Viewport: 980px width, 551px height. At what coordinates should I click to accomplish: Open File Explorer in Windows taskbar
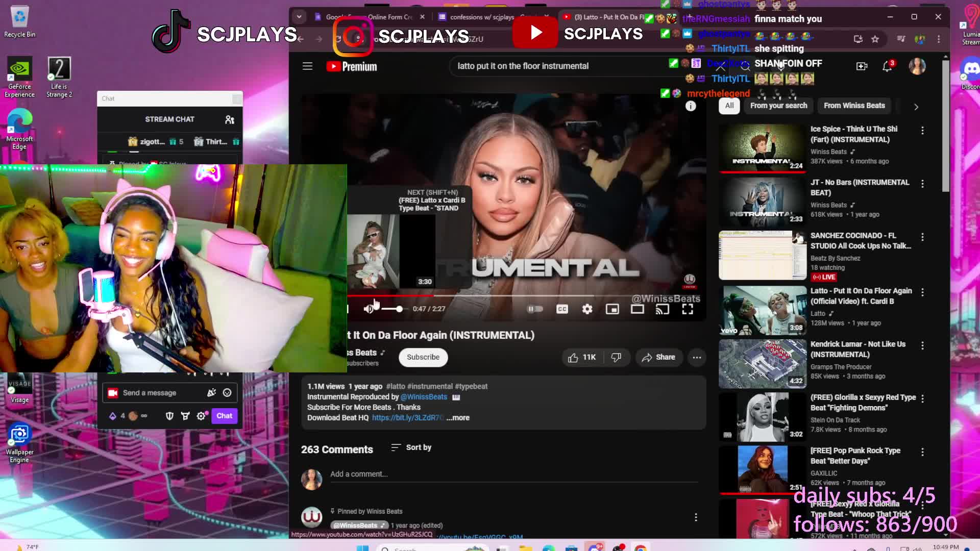(525, 549)
